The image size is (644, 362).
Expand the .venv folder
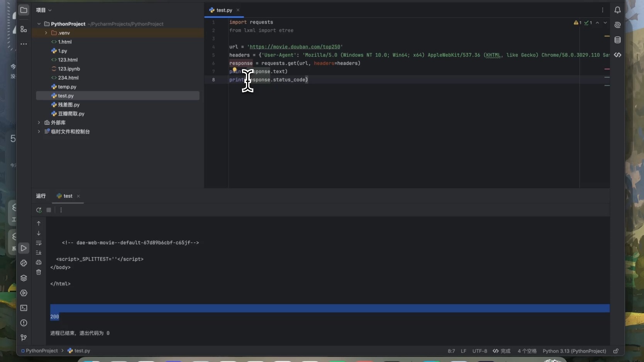[x=46, y=33]
